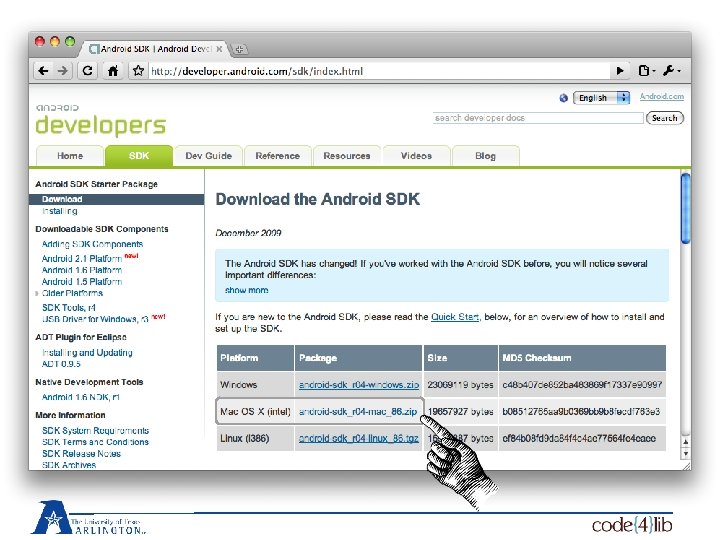Go to the browser home icon
Viewport: 720px width, 540px height.
112,71
